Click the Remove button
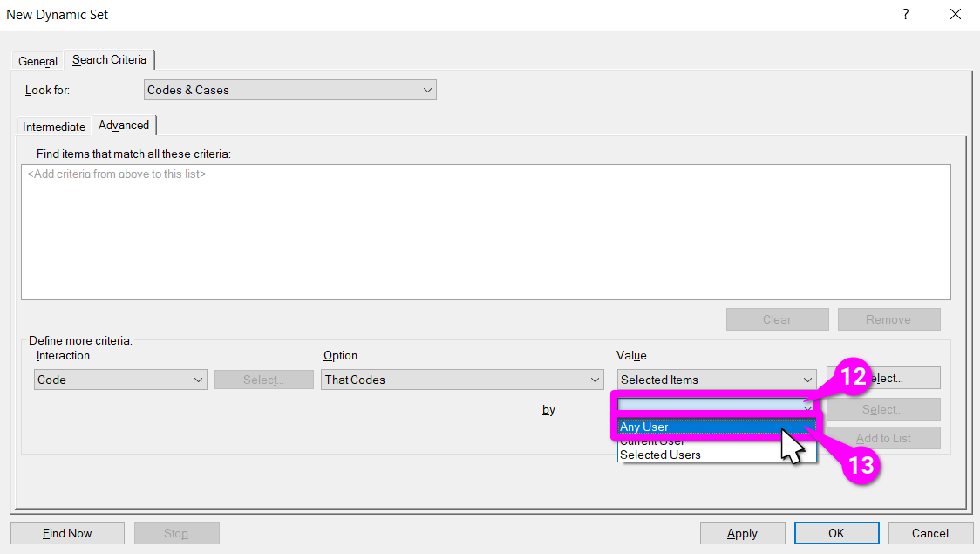Screen dimensions: 980x554 click(888, 319)
